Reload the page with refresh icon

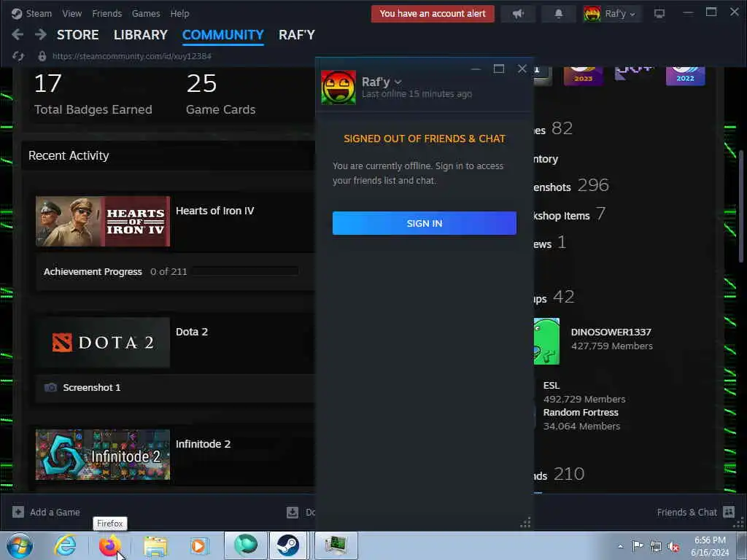click(18, 56)
